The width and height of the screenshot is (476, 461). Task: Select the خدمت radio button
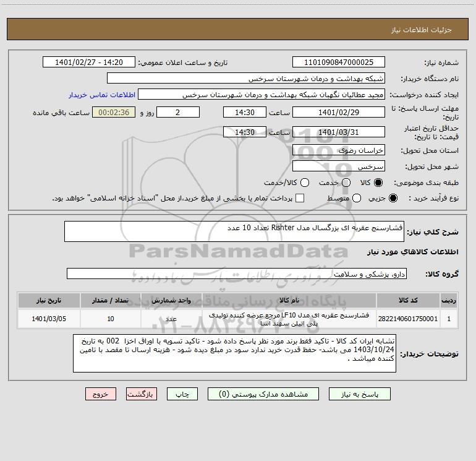[x=346, y=183]
